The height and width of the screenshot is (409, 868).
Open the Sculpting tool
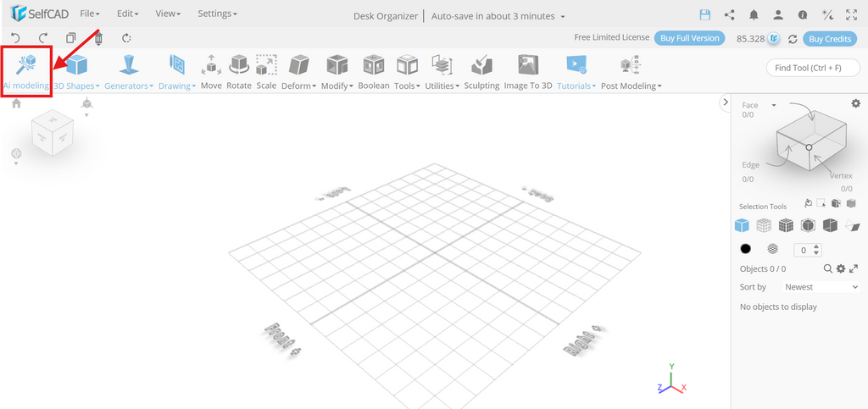tap(481, 72)
